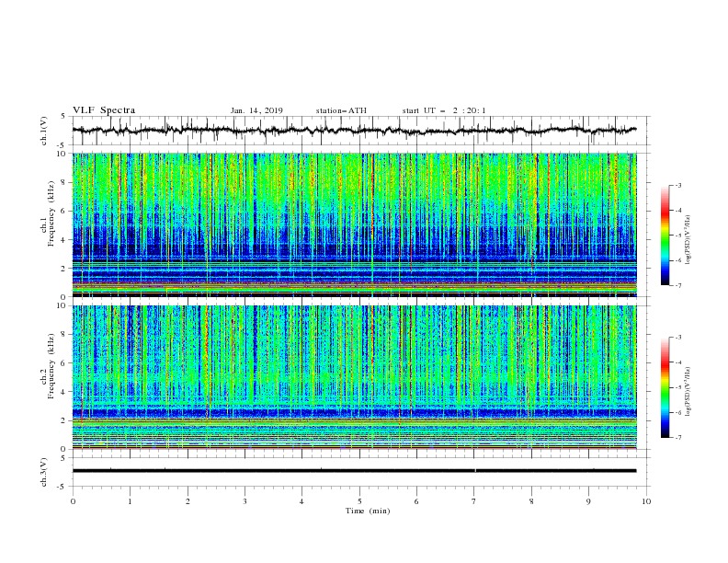Click the 'ch.1(V)' waveform axis label
This screenshot has width=728, height=563.
(x=44, y=131)
